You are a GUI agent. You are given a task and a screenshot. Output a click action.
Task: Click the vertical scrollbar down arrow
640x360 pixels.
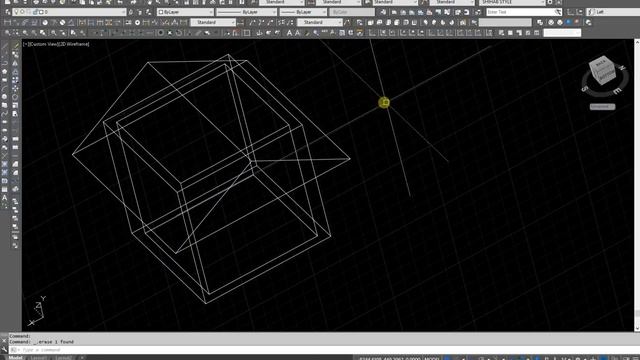(637, 328)
